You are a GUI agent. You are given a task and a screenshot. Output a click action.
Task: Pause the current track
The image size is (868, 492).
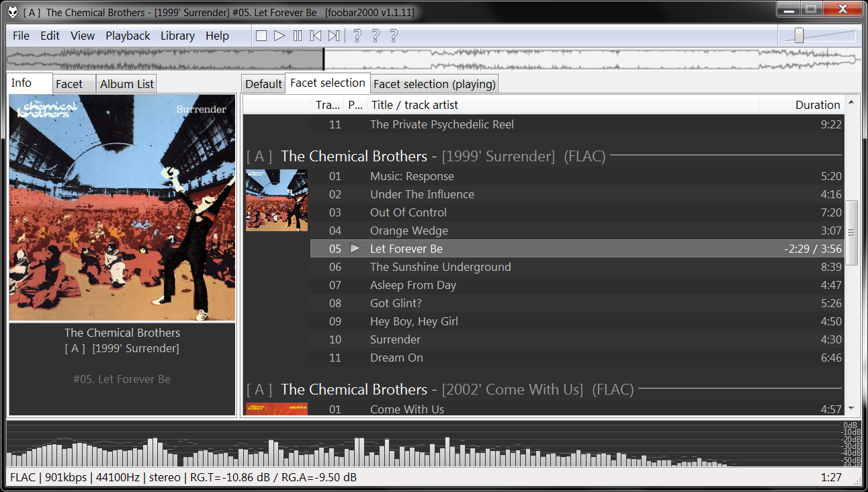[298, 36]
